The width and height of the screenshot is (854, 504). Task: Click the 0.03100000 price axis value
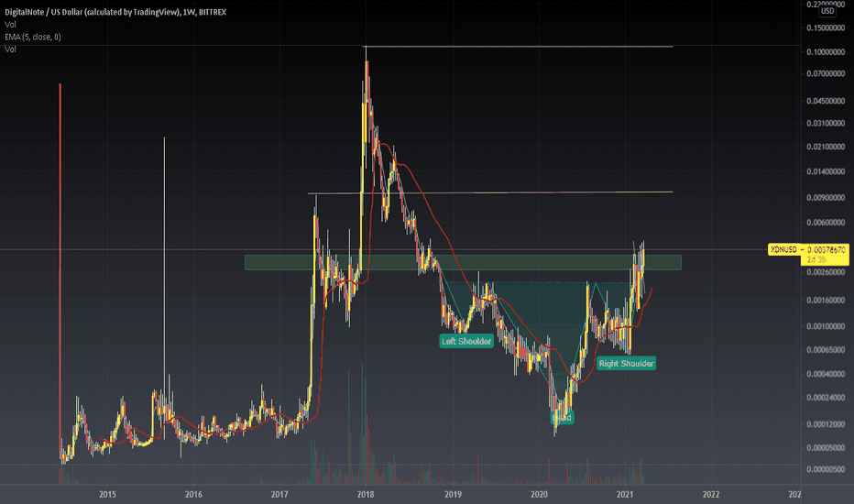click(x=826, y=123)
